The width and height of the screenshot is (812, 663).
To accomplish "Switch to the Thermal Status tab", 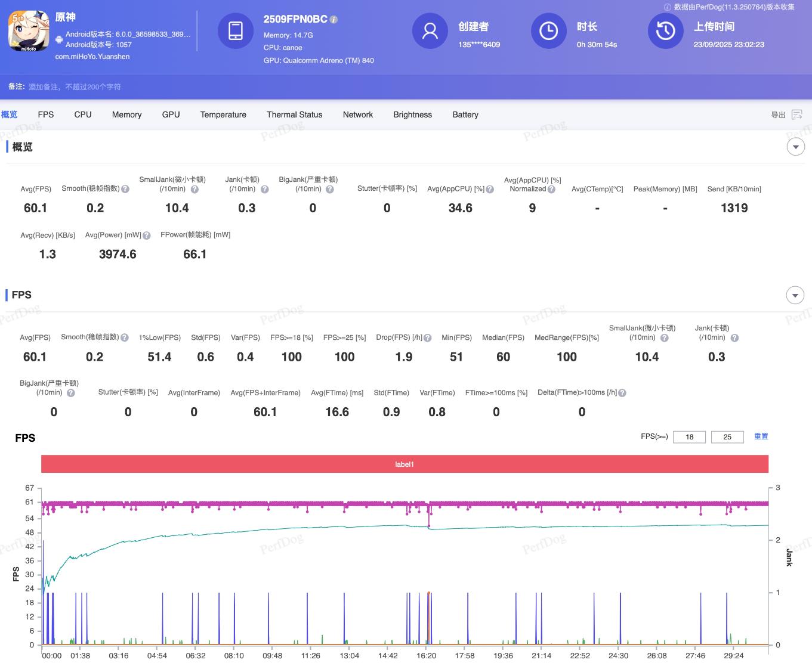I will (x=294, y=114).
